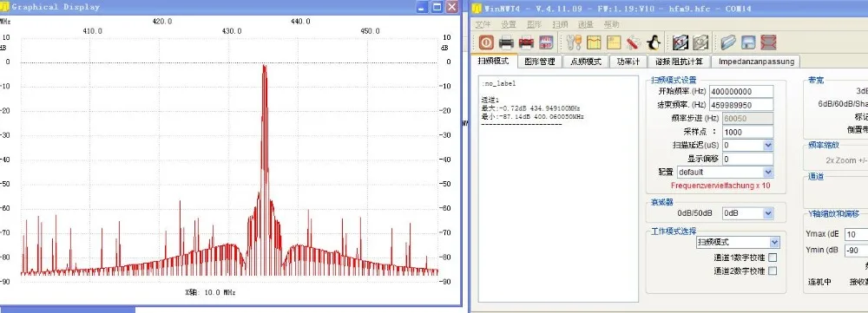
Task: Click the sample points field showing 1000
Action: click(x=741, y=132)
